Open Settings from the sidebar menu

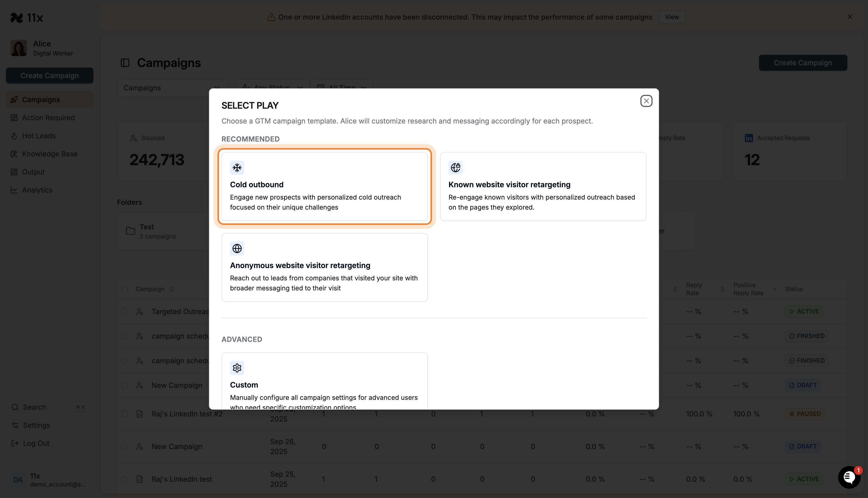tap(36, 425)
